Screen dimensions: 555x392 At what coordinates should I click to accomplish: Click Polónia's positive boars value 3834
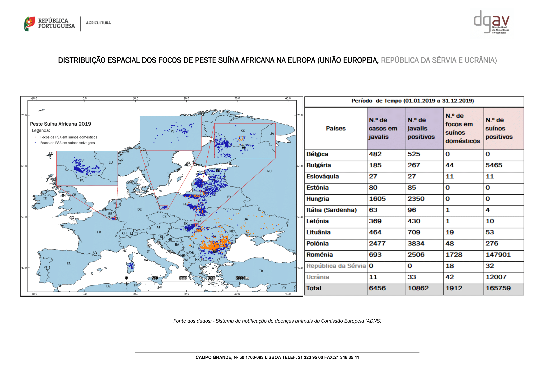tap(416, 244)
